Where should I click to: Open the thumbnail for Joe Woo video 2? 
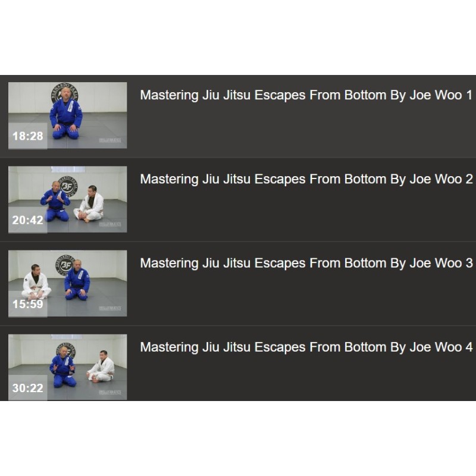point(67,199)
